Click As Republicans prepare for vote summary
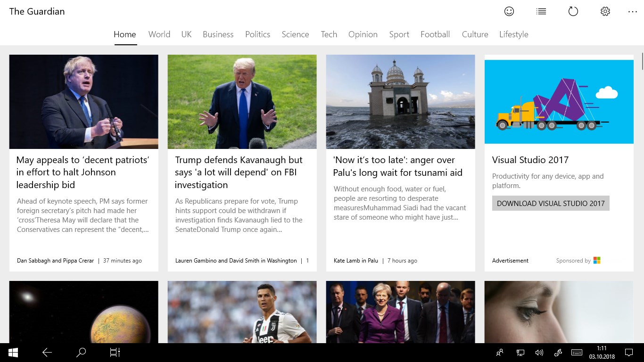The height and width of the screenshot is (362, 644). coord(239,215)
